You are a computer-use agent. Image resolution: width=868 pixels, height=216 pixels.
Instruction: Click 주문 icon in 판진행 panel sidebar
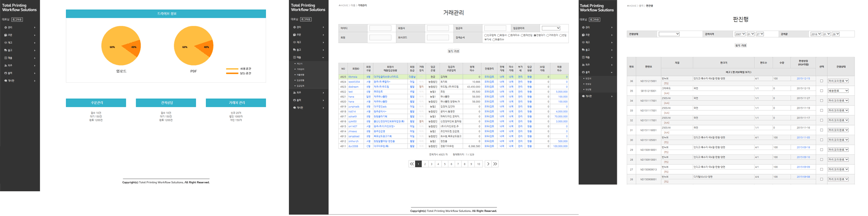coord(583,35)
